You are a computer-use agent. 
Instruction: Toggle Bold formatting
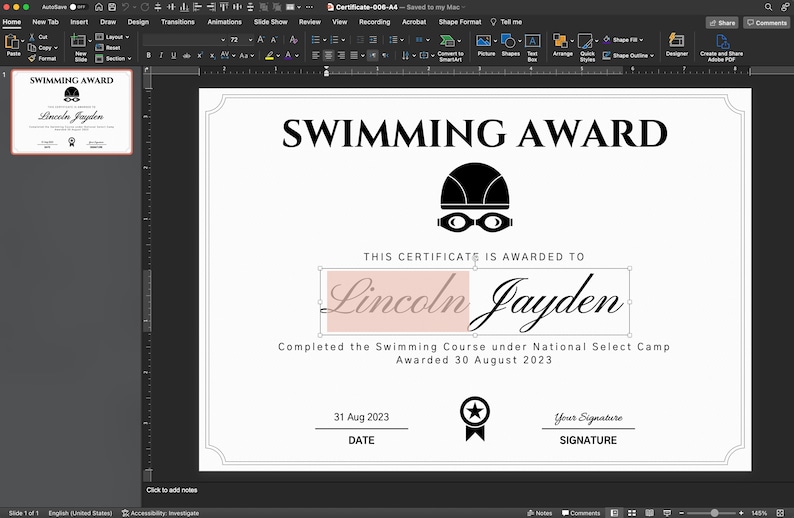coord(148,55)
